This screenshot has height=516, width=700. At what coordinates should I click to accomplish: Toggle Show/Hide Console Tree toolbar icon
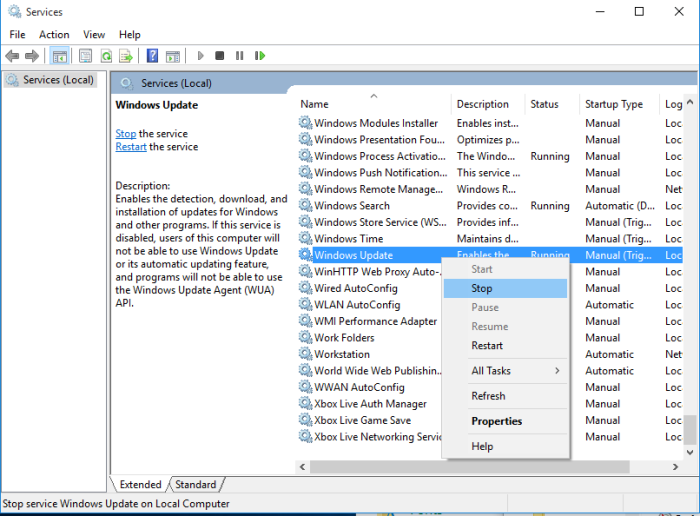click(59, 56)
